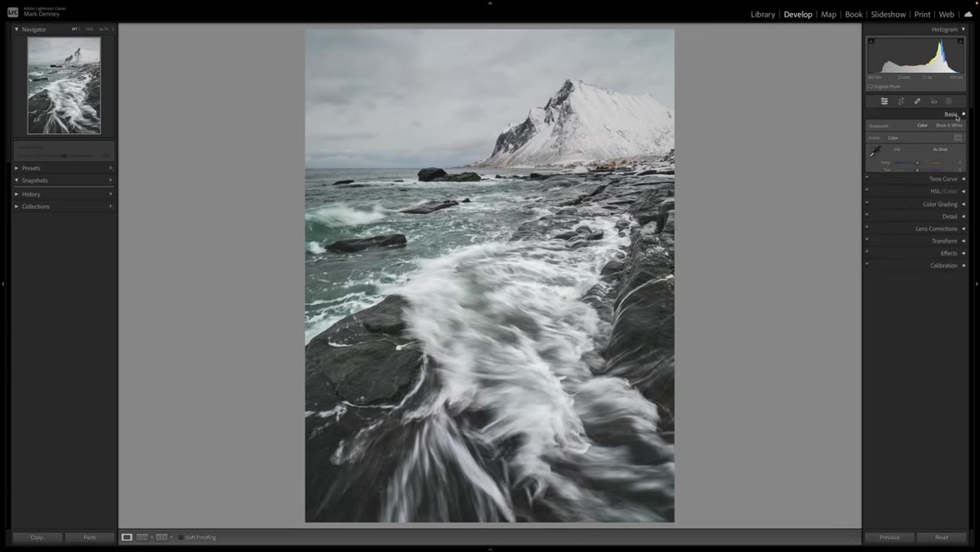Add a new snapshot with plus icon
The image size is (980, 552).
110,180
